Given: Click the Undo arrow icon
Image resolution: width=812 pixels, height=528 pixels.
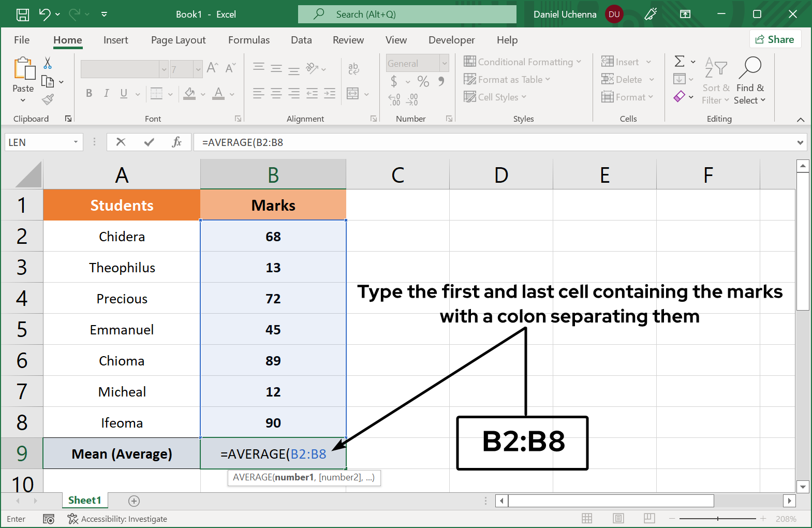Looking at the screenshot, I should (x=45, y=14).
